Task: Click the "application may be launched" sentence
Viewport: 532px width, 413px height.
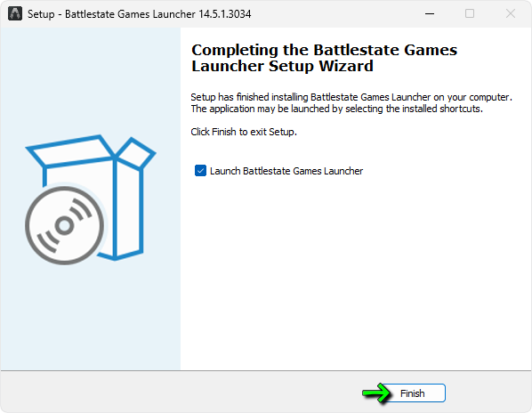Action: [x=336, y=109]
